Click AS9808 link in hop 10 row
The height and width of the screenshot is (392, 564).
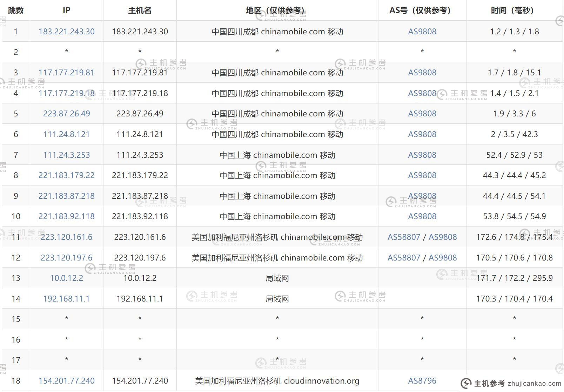(422, 216)
